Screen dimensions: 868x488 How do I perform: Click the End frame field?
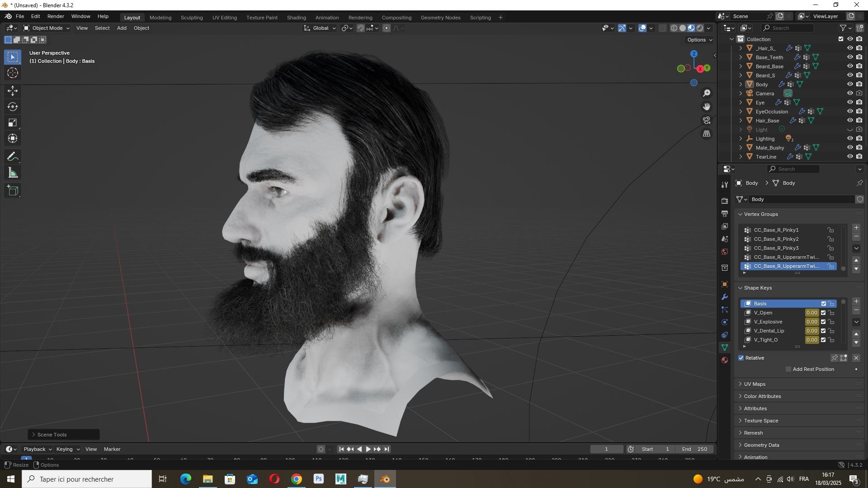(x=694, y=449)
